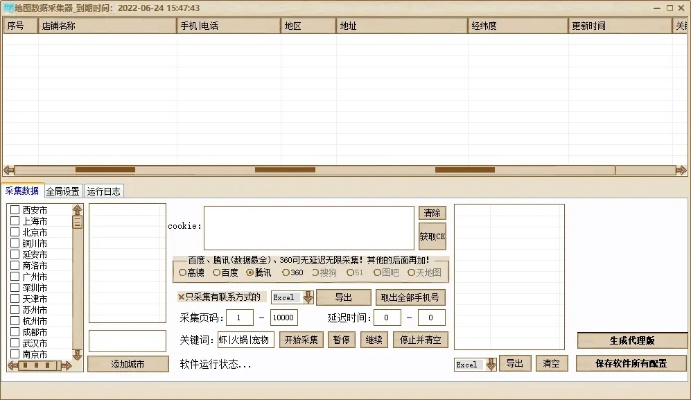Open the Excel dropdown beside the 清空 button
The height and width of the screenshot is (400, 691).
[x=490, y=364]
